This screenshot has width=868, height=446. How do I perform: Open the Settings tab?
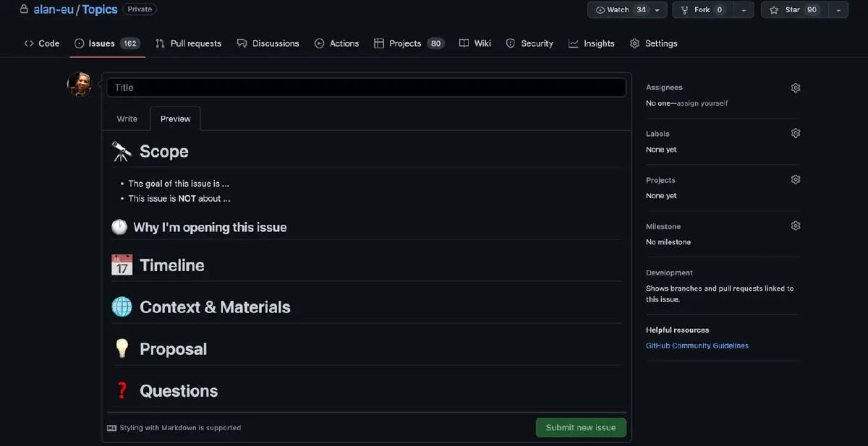[x=653, y=43]
